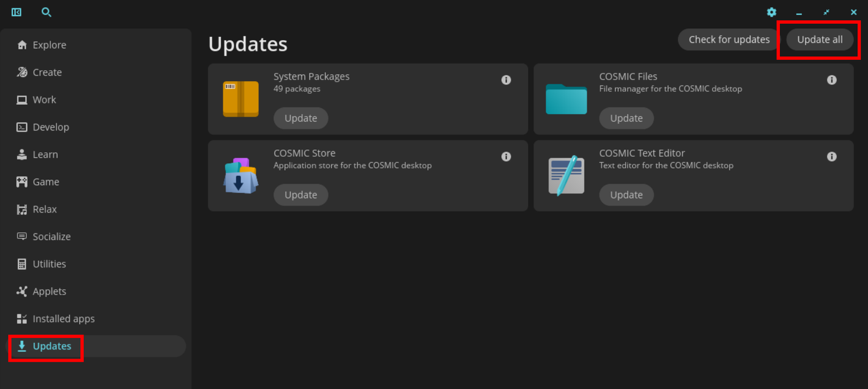Open the settings gear in the titlebar
This screenshot has width=868, height=389.
pyautogui.click(x=771, y=12)
